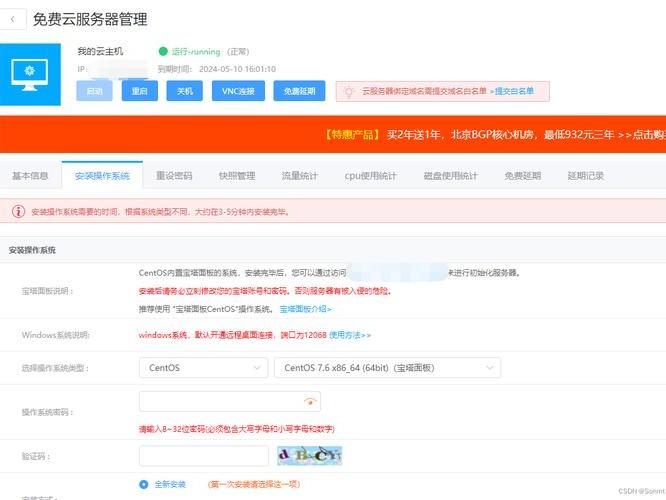
Task: Select the 安装操作系统 tab
Action: [x=102, y=175]
